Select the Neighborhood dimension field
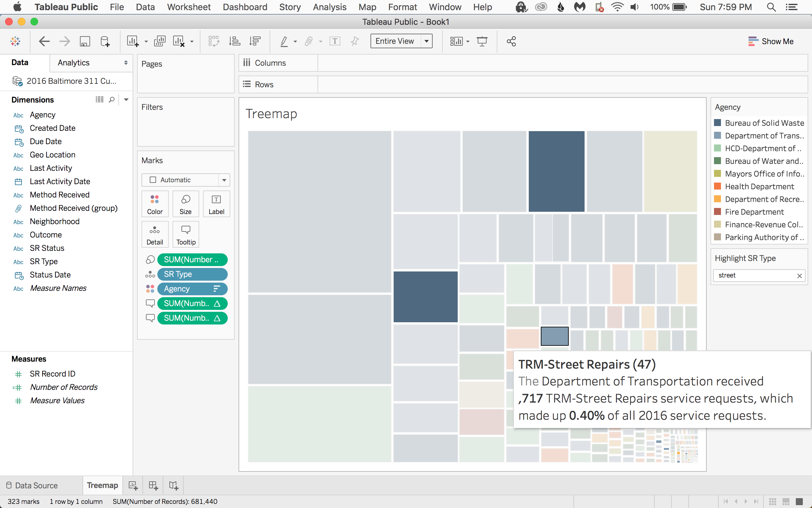 [x=55, y=221]
